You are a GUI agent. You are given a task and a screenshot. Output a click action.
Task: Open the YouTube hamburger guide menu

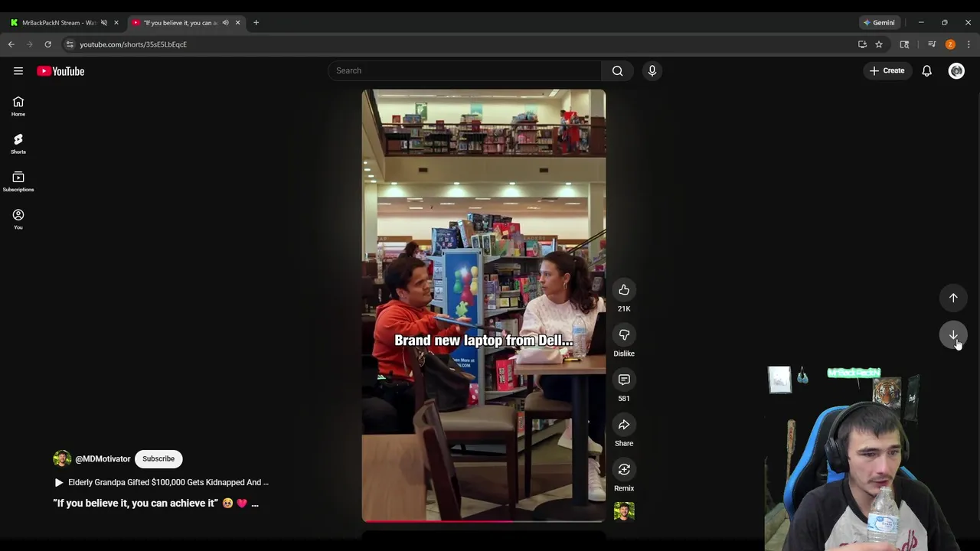pyautogui.click(x=18, y=71)
